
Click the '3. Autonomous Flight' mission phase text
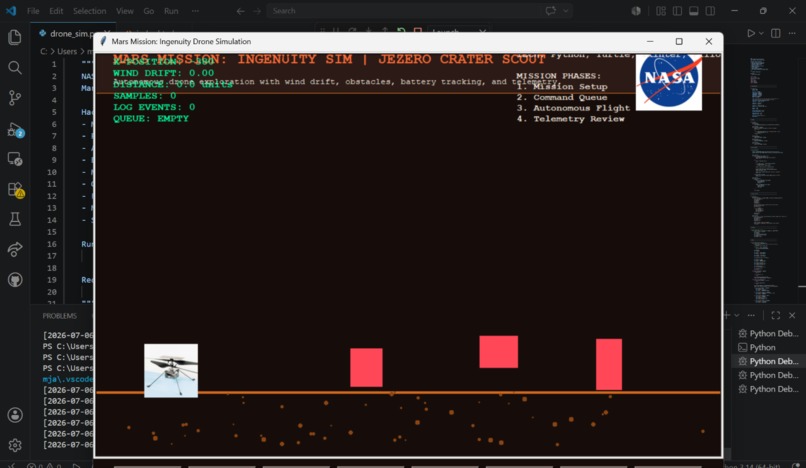point(573,108)
